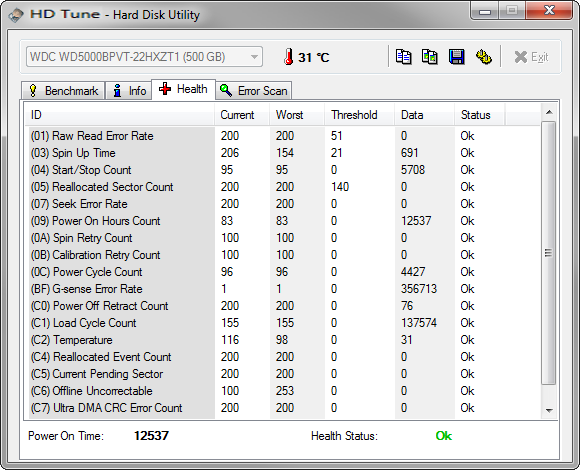Click the 356713 G-sense data value
Image resolution: width=580 pixels, height=470 pixels.
[419, 289]
